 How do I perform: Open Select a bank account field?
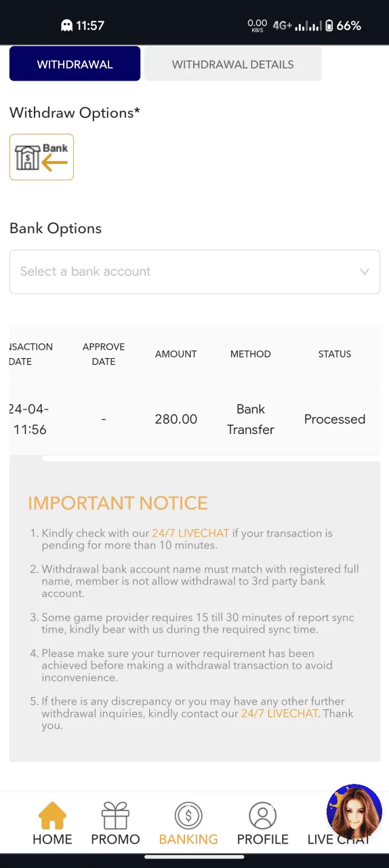[194, 272]
